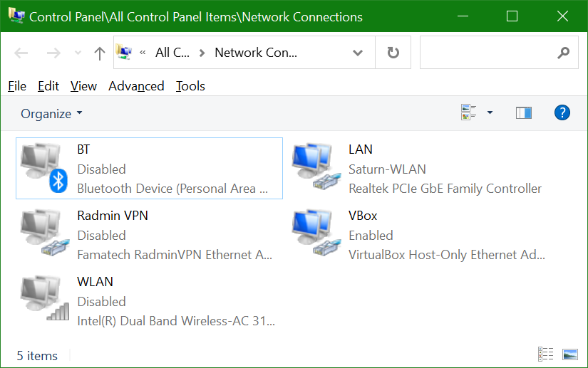Open recent locations dropdown

pyautogui.click(x=78, y=53)
